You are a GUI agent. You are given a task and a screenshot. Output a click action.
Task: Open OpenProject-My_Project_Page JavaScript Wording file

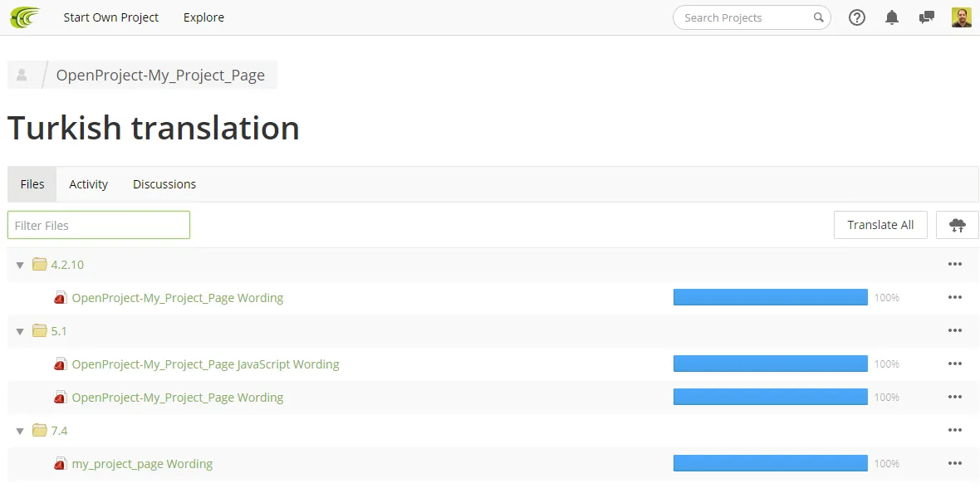tap(206, 364)
